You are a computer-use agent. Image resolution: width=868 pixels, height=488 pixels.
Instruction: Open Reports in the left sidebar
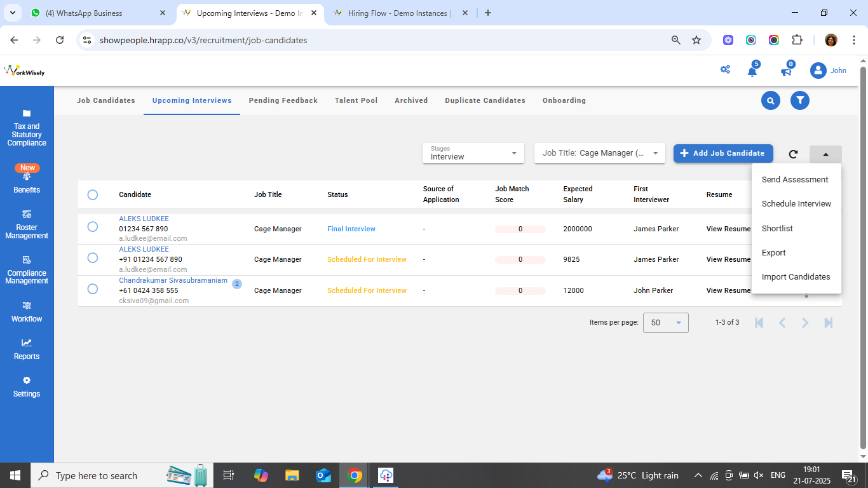[x=27, y=349]
